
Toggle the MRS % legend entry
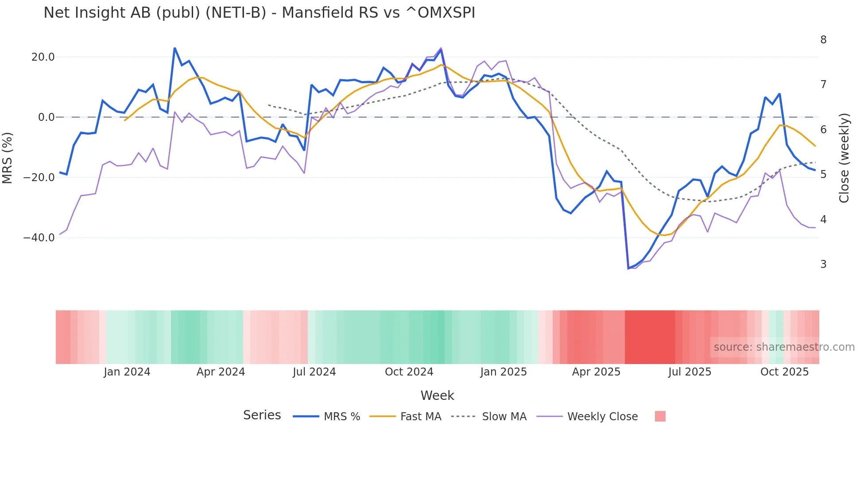click(x=326, y=417)
